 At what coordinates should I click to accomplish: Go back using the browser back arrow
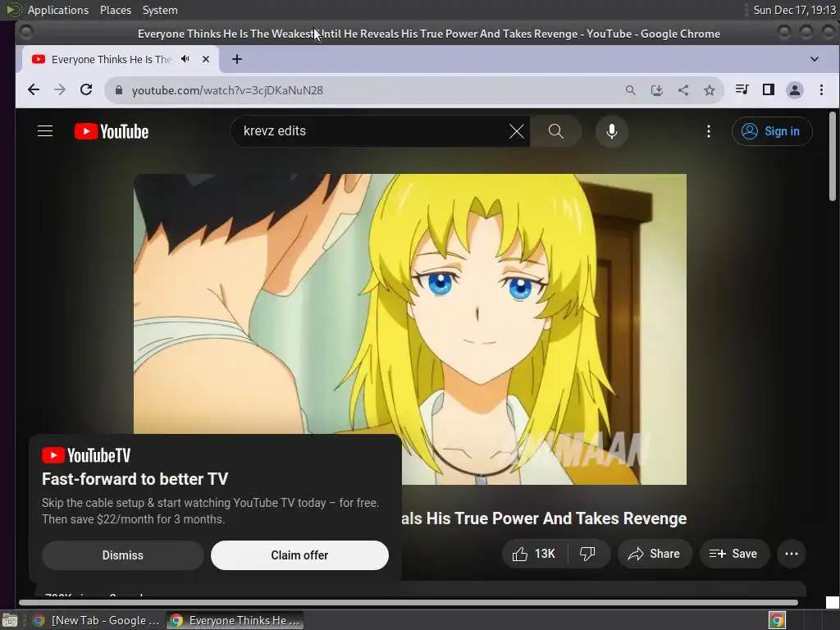pyautogui.click(x=33, y=90)
